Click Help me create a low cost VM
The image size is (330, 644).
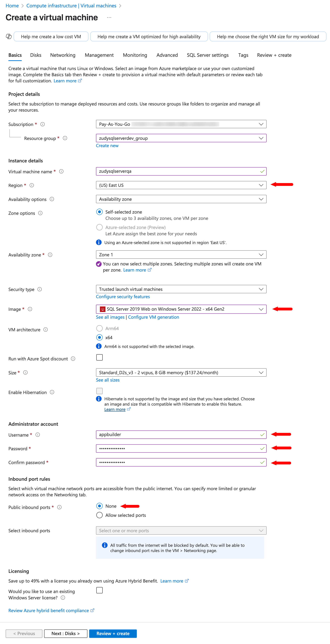click(51, 36)
